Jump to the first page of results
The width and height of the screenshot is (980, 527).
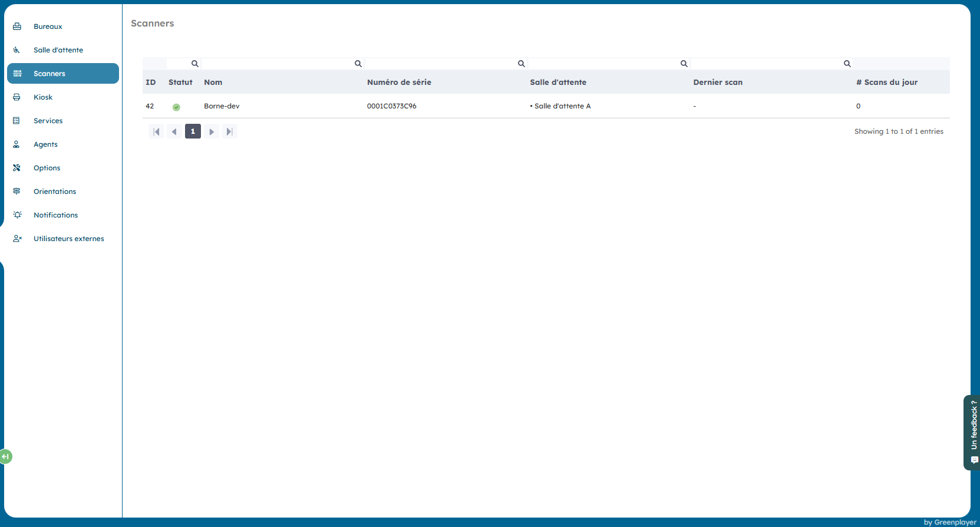[156, 131]
